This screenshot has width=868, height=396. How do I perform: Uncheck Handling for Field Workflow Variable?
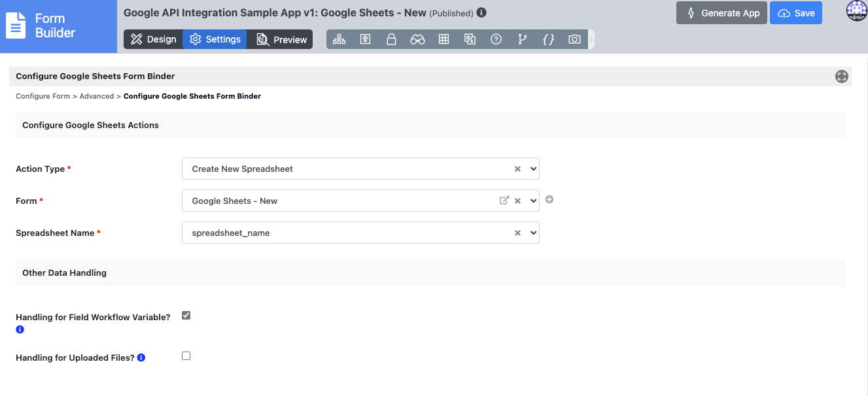point(186,316)
